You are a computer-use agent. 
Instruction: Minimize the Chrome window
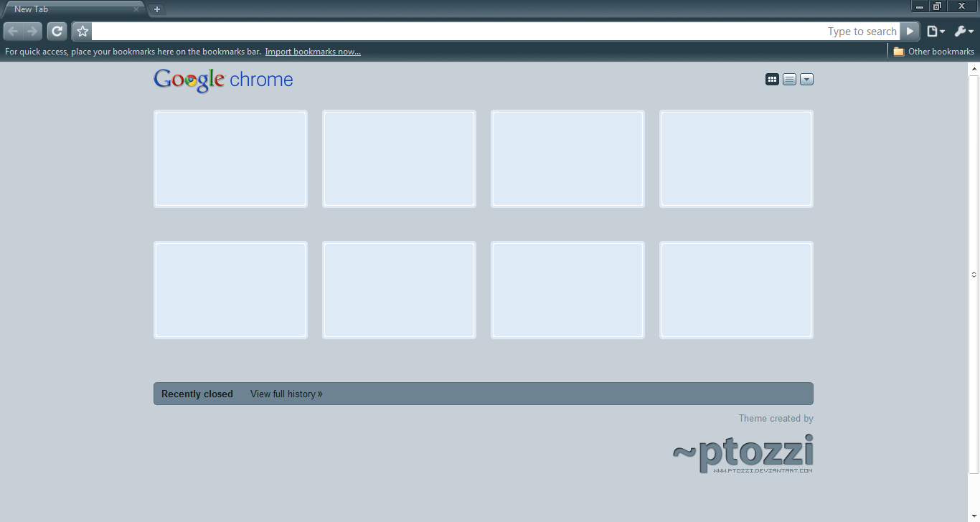(x=920, y=6)
